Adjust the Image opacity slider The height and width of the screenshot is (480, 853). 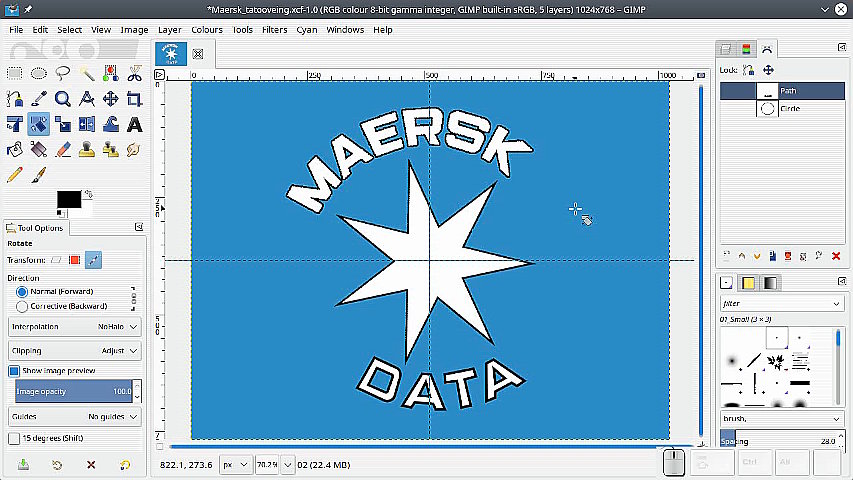click(73, 391)
